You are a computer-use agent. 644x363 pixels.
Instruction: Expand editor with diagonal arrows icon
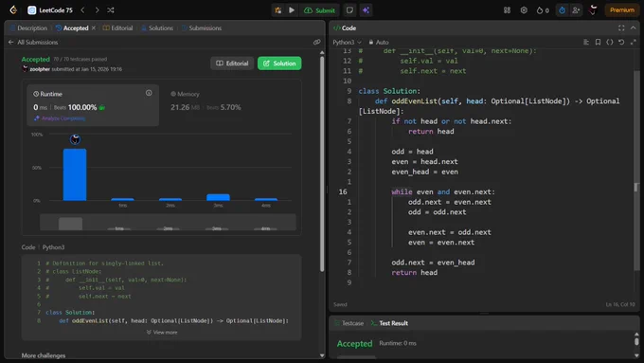pyautogui.click(x=634, y=42)
